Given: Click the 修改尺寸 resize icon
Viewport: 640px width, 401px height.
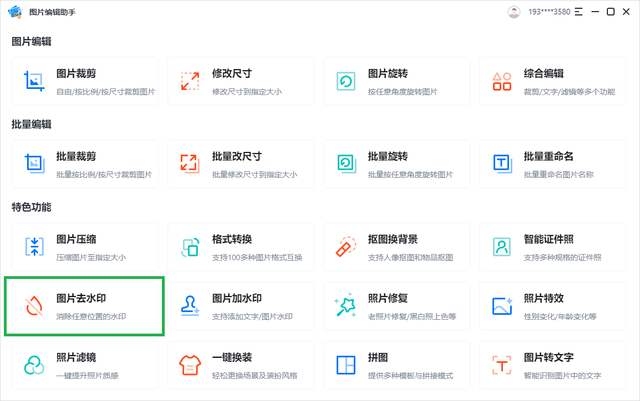Looking at the screenshot, I should pos(190,81).
